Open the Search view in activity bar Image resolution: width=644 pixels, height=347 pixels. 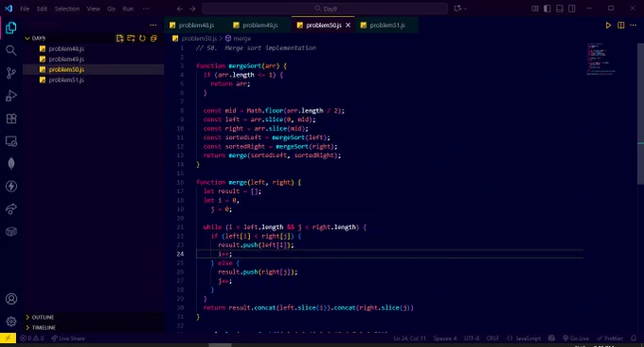click(11, 50)
